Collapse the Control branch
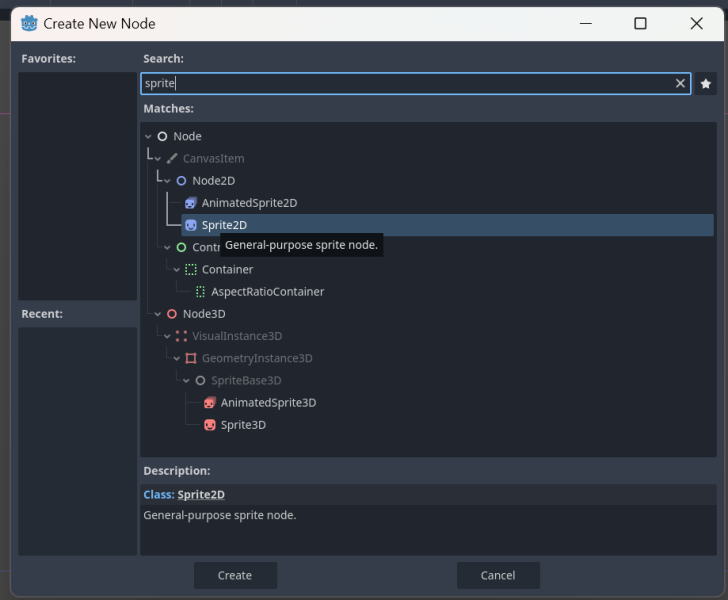Viewport: 728px width, 600px height. coord(167,248)
